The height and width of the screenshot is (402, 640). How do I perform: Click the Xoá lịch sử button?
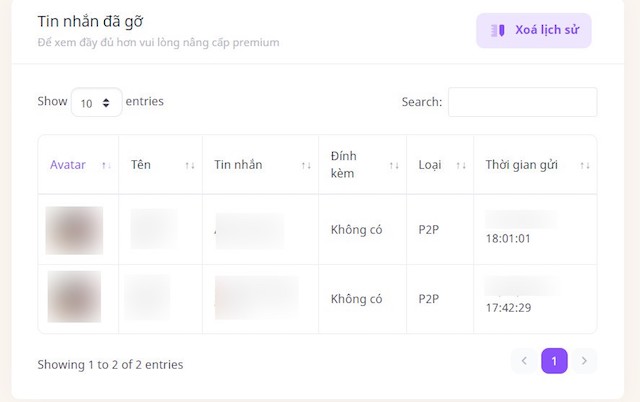click(x=534, y=30)
